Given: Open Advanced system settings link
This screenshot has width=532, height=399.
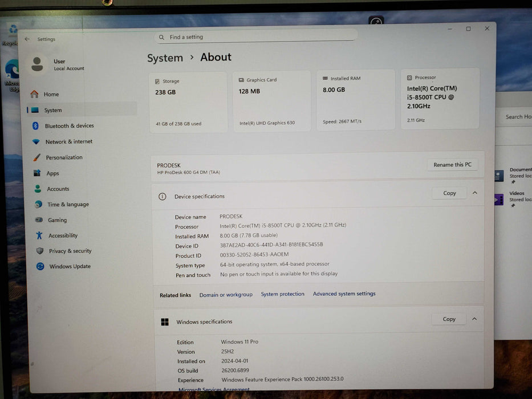Looking at the screenshot, I should click(344, 294).
